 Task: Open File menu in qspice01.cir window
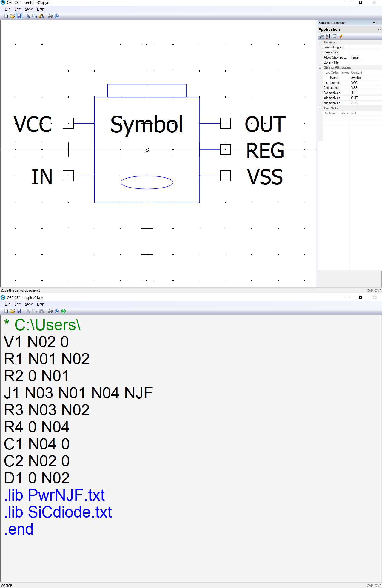tap(7, 304)
